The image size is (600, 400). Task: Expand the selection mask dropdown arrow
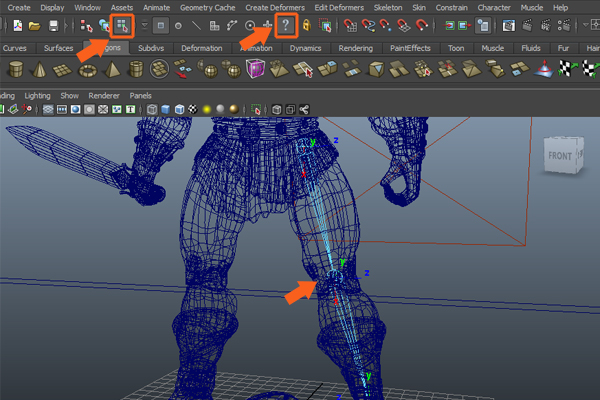click(x=144, y=25)
